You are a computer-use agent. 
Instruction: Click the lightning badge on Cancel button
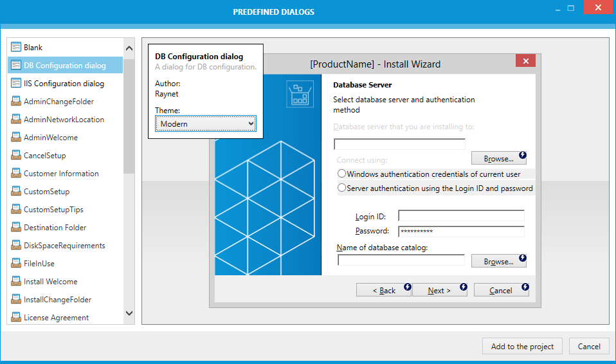pos(525,287)
